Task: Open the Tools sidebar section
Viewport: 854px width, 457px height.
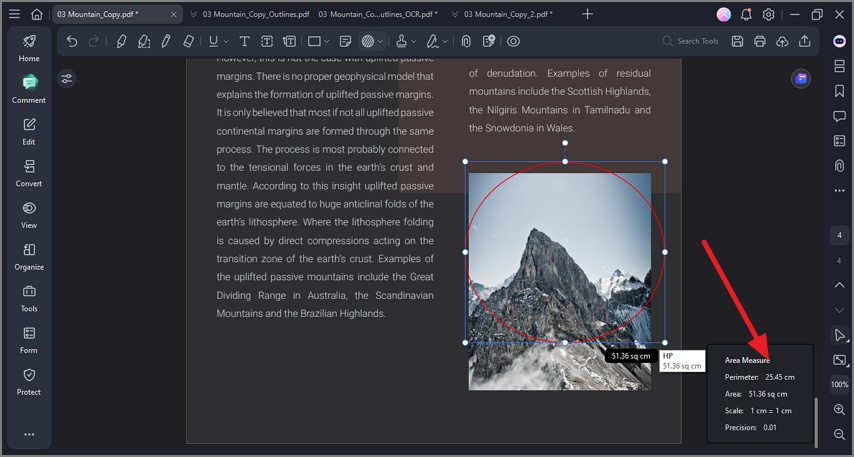Action: [x=29, y=298]
